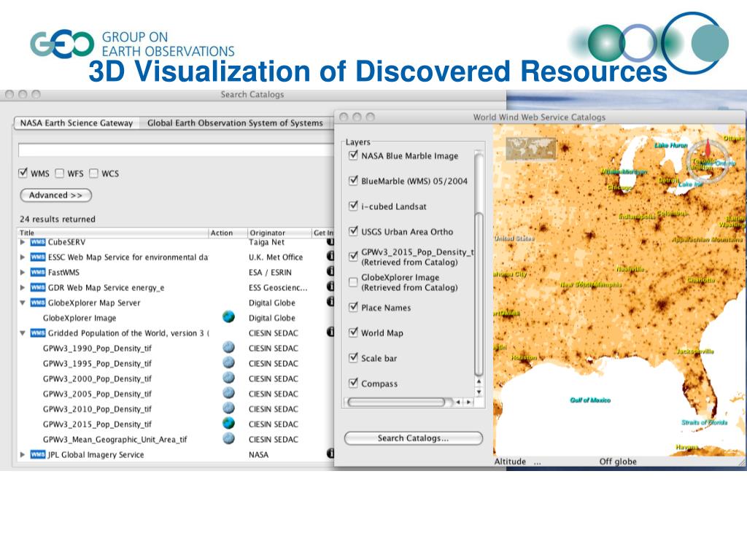747x560 pixels.
Task: Click the world overview minimap thumbnail
Action: click(531, 149)
